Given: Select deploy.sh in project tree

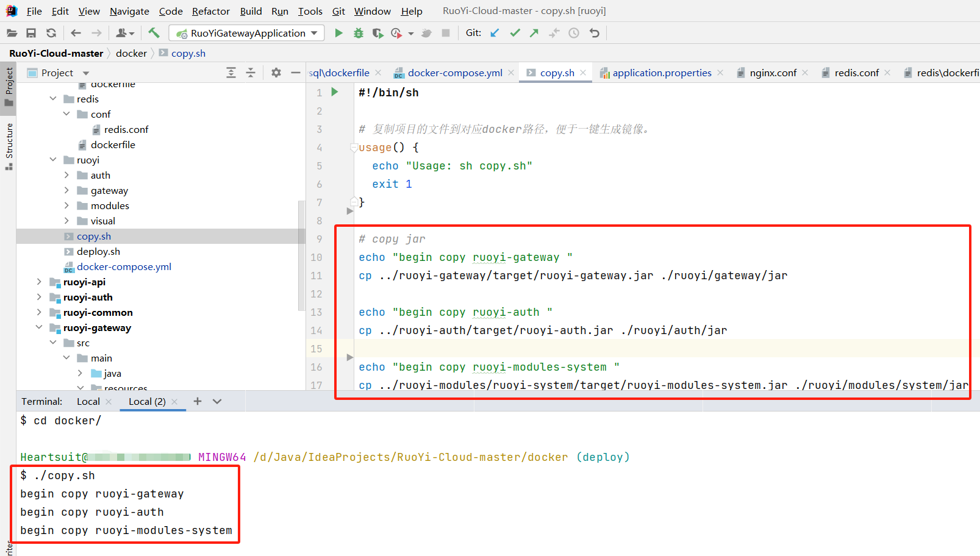Looking at the screenshot, I should click(98, 251).
